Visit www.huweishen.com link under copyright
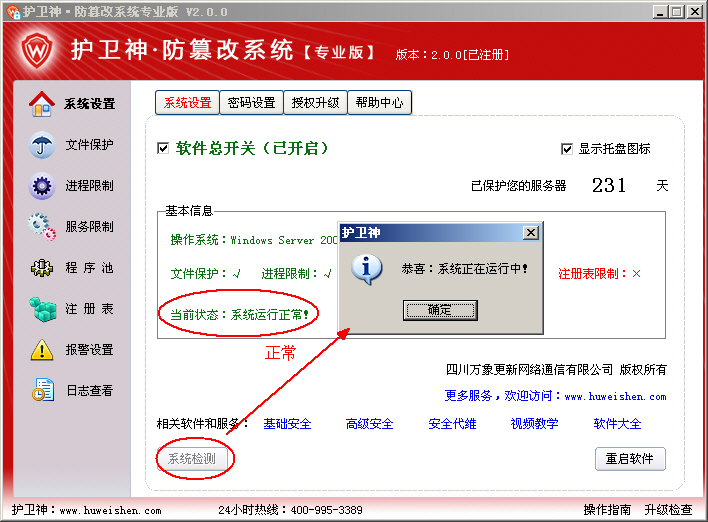Viewport: 708px width, 522px height. (615, 396)
